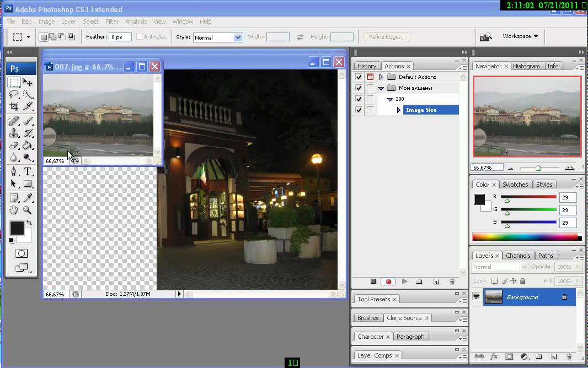Select the Path Selection tool
Viewport: 588px width, 368px height.
click(x=14, y=184)
